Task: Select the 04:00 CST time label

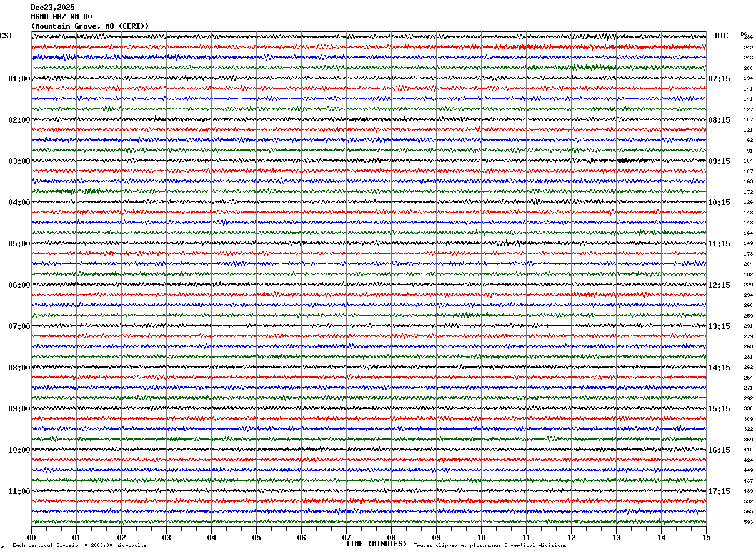Action: point(19,203)
